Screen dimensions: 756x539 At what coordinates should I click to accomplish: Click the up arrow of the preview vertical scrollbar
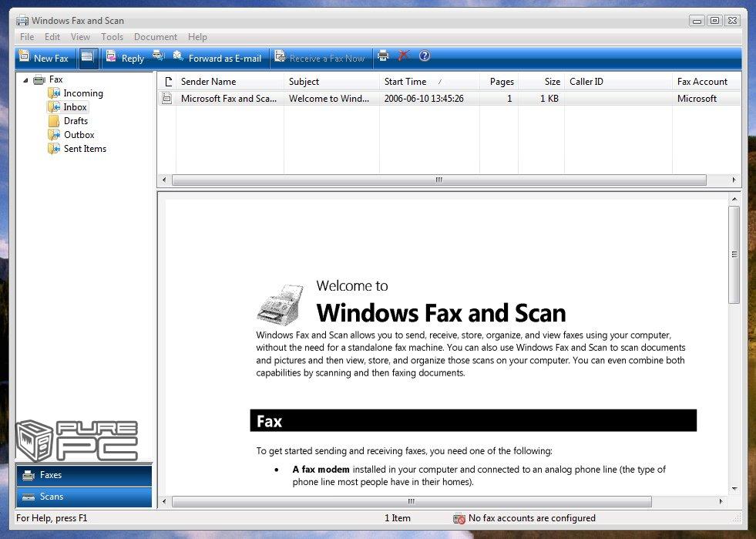pyautogui.click(x=734, y=199)
